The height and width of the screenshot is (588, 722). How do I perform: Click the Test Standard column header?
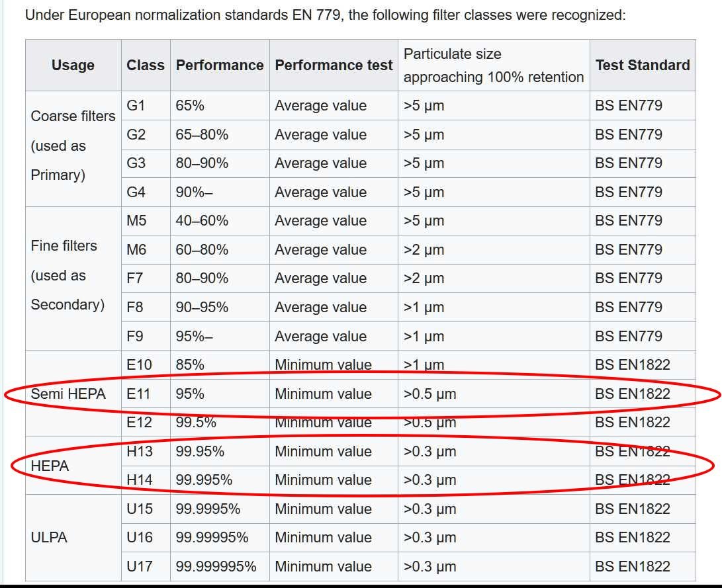(x=642, y=65)
